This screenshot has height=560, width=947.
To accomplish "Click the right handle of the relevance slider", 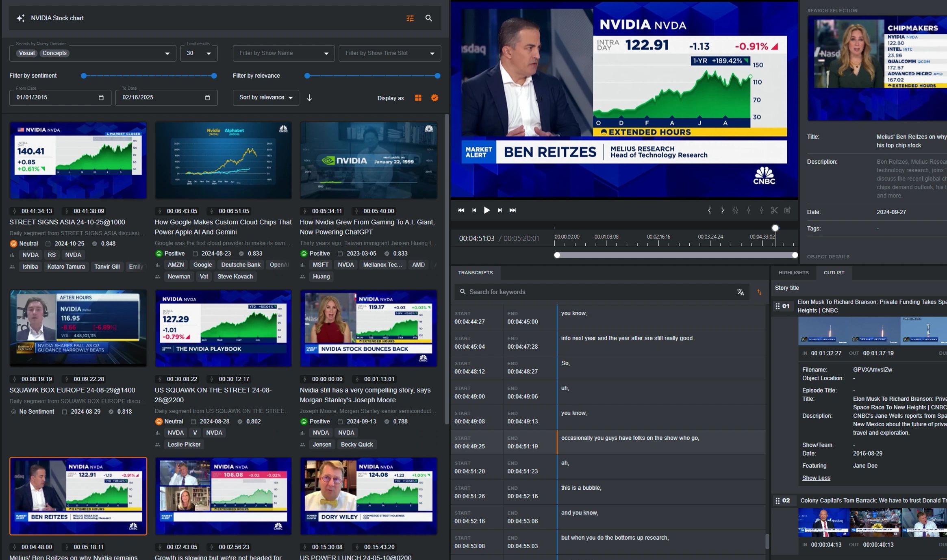I will [x=437, y=76].
